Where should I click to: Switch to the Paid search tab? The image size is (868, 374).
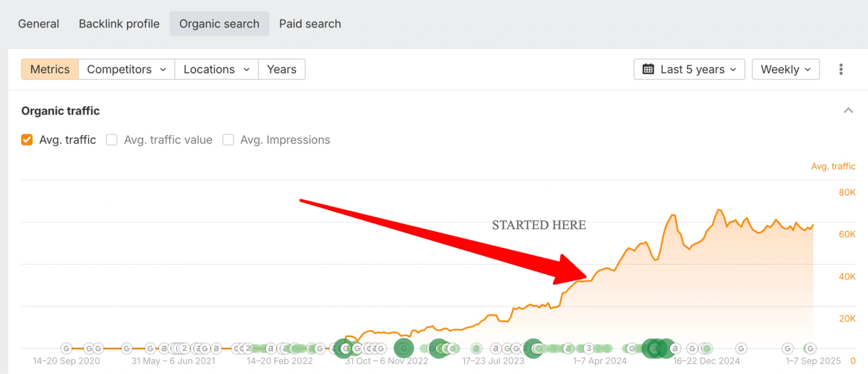click(x=310, y=24)
